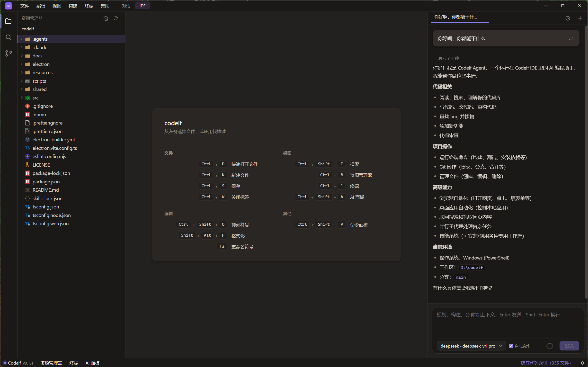Open the 构建 menu
The image size is (588, 367).
coord(73,6)
